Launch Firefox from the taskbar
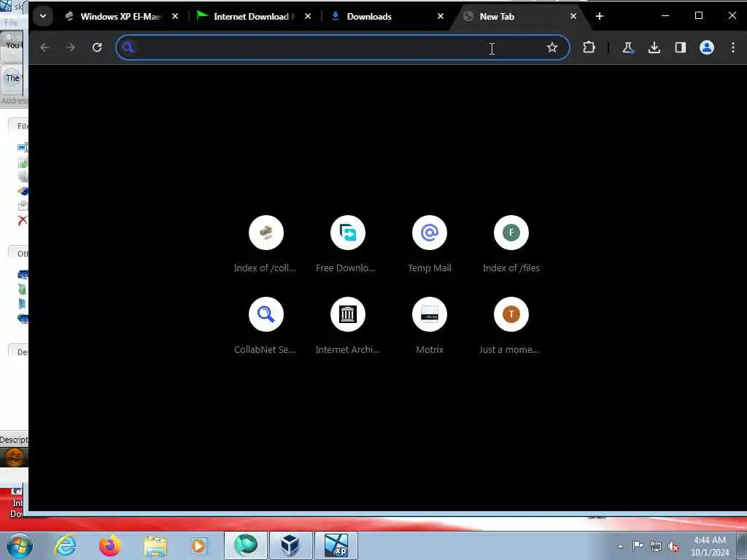 [109, 545]
